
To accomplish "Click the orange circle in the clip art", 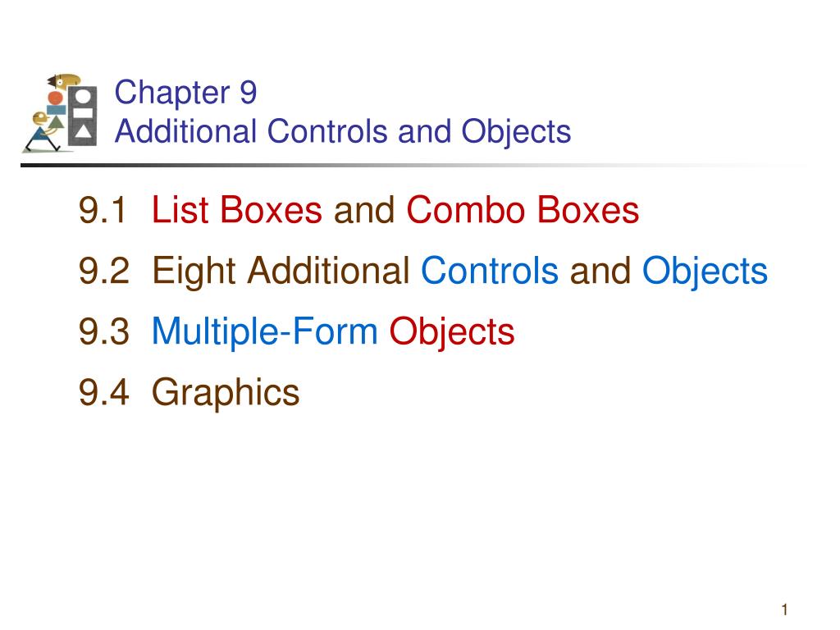I will [x=56, y=98].
